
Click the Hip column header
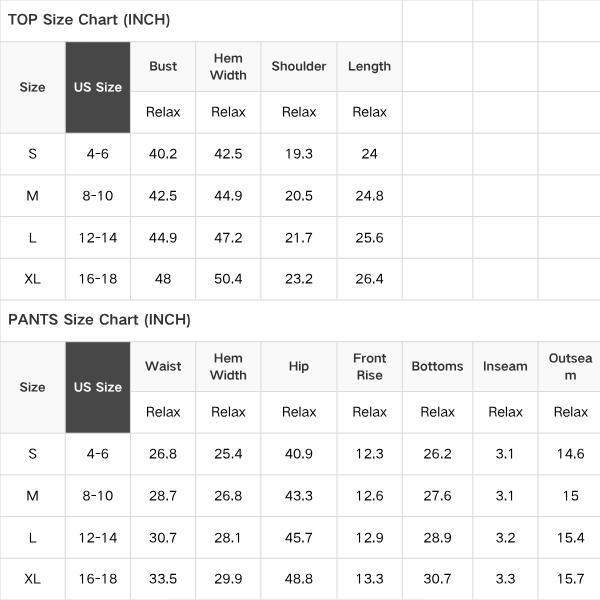pos(299,366)
